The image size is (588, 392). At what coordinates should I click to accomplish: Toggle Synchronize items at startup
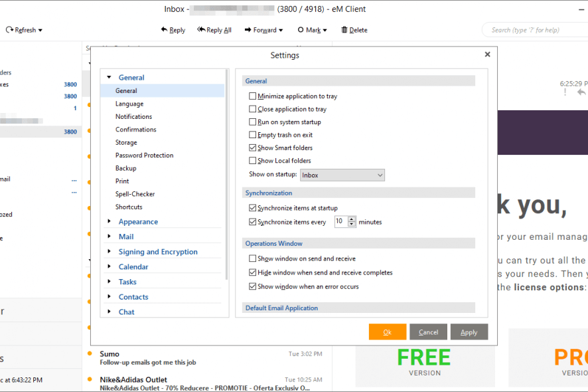[252, 208]
